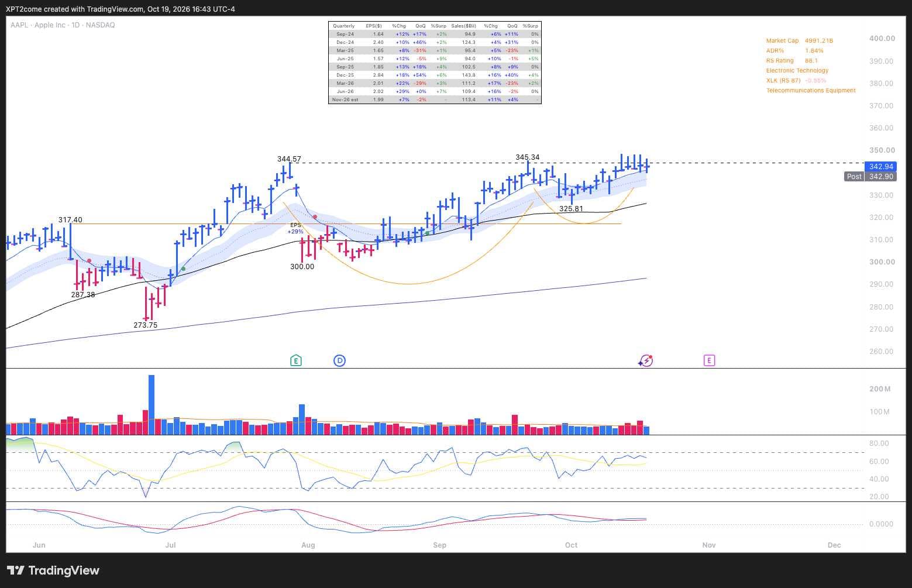Click the 'XLK (RS 87)' label
Image resolution: width=912 pixels, height=588 pixels.
pos(783,81)
